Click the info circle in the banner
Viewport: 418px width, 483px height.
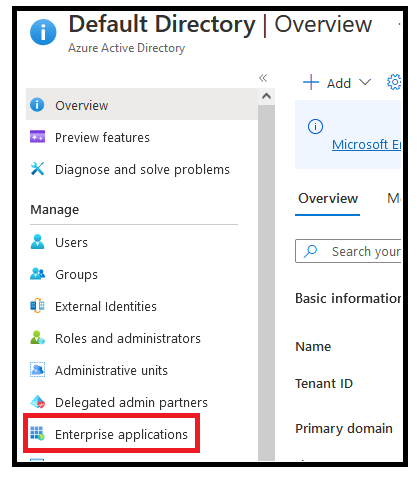point(315,127)
